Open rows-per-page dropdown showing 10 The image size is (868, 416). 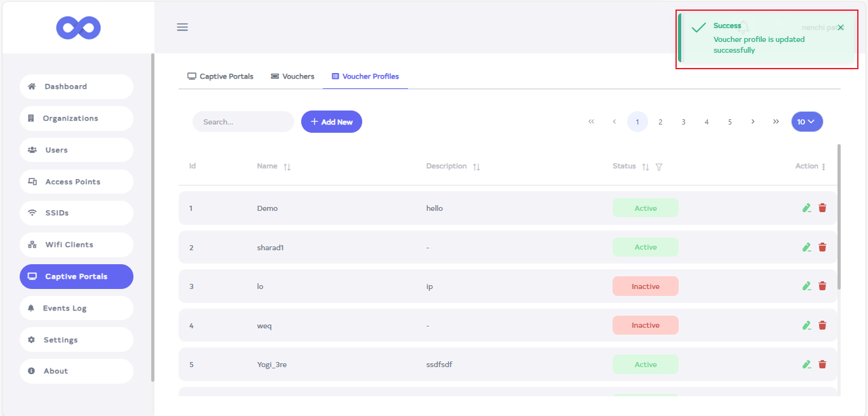pyautogui.click(x=806, y=122)
